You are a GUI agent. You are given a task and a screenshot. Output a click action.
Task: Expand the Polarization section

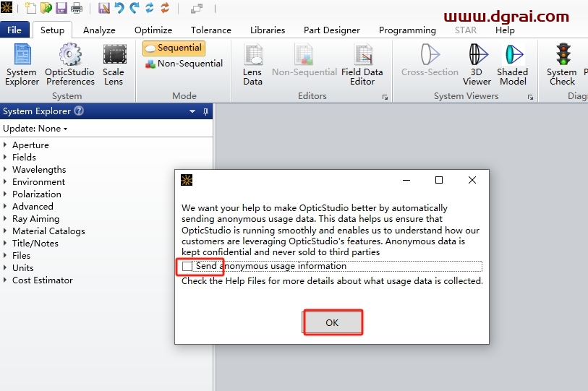coord(5,194)
